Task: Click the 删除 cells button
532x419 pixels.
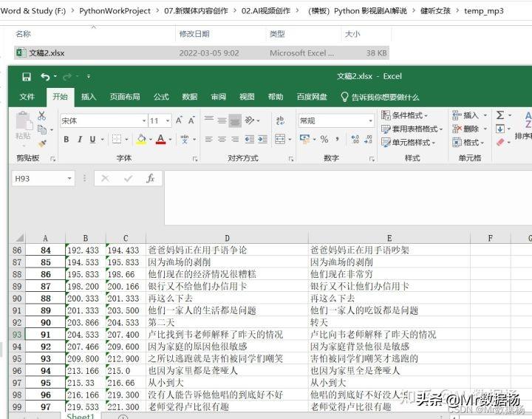Action: tap(465, 129)
